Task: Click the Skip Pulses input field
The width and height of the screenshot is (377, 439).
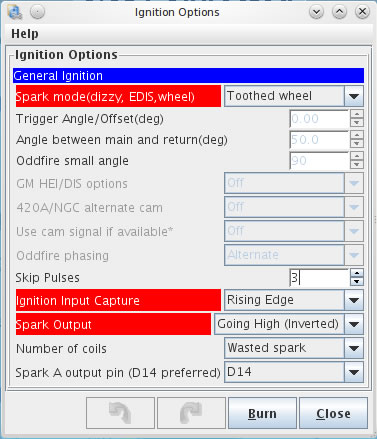Action: 319,278
